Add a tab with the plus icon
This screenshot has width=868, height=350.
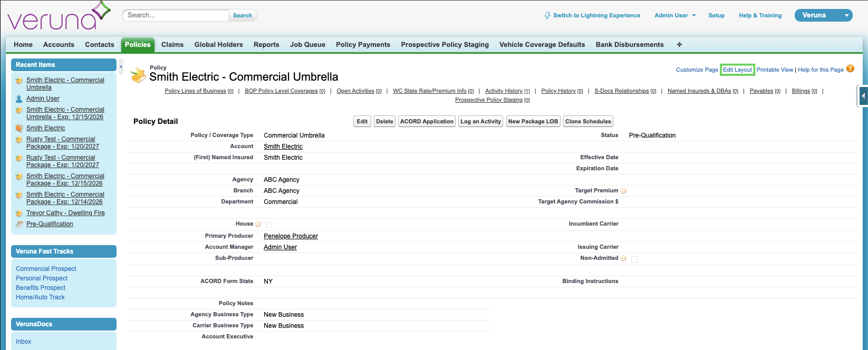(679, 45)
